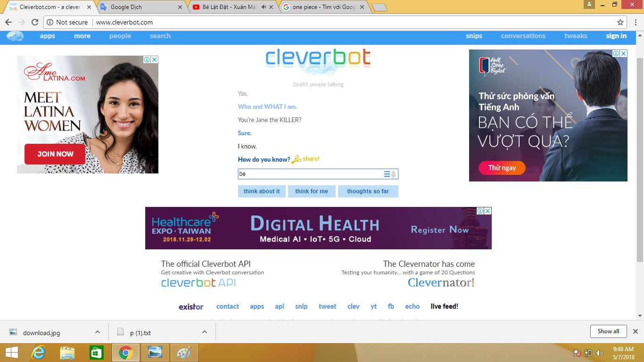
Task: Click the Cleverbot brain logo in navbar
Action: point(15,36)
